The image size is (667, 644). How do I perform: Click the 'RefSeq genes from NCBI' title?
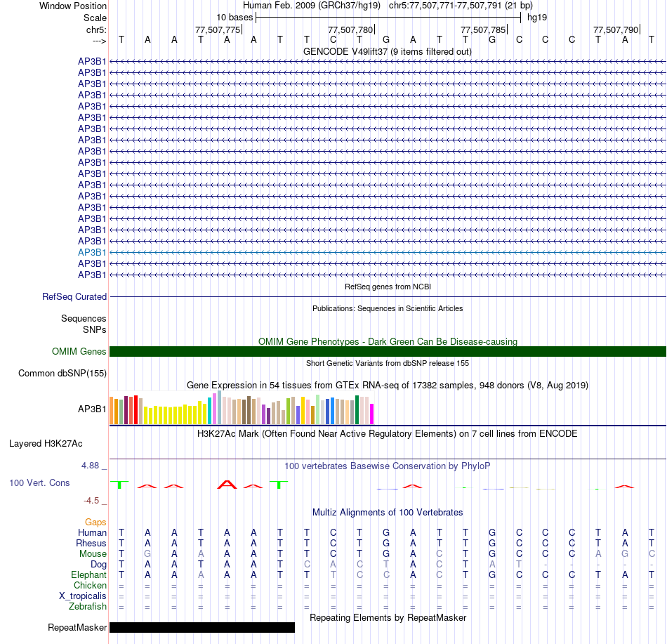click(x=388, y=287)
